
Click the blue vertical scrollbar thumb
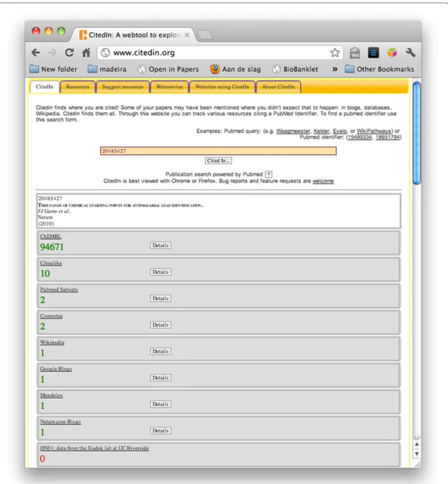point(417,133)
